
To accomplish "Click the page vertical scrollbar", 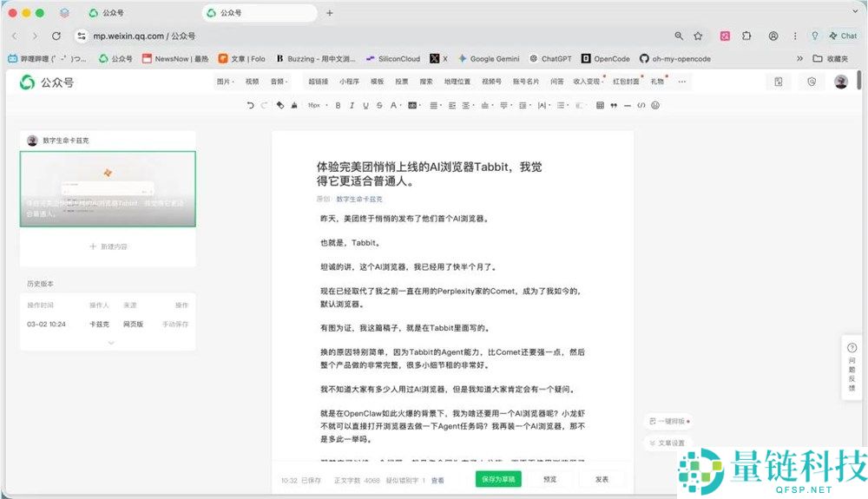I will click(859, 80).
